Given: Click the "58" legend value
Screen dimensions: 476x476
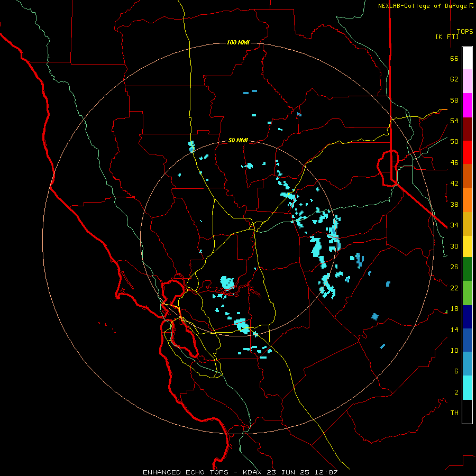Looking at the screenshot, I should point(454,100).
